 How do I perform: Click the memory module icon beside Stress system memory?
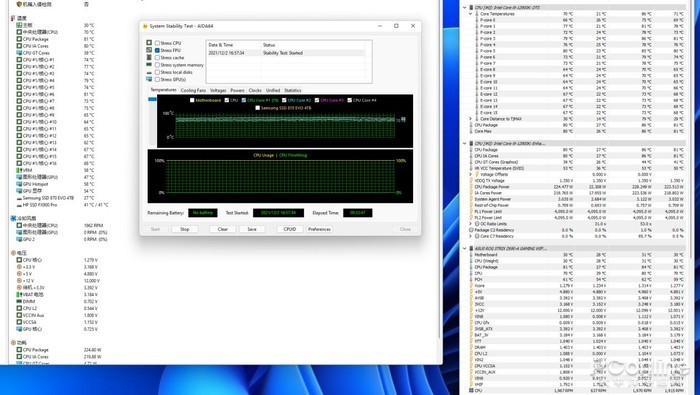pyautogui.click(x=149, y=65)
